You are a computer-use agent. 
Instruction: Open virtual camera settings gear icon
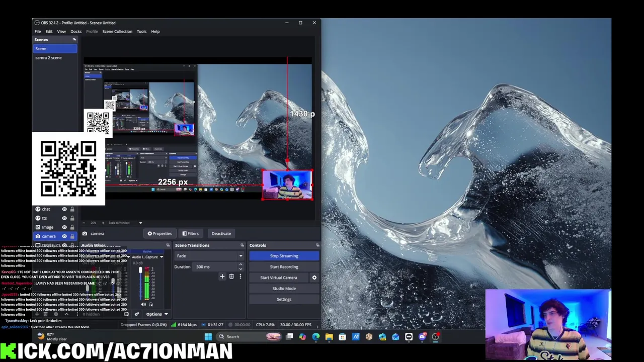(x=314, y=278)
